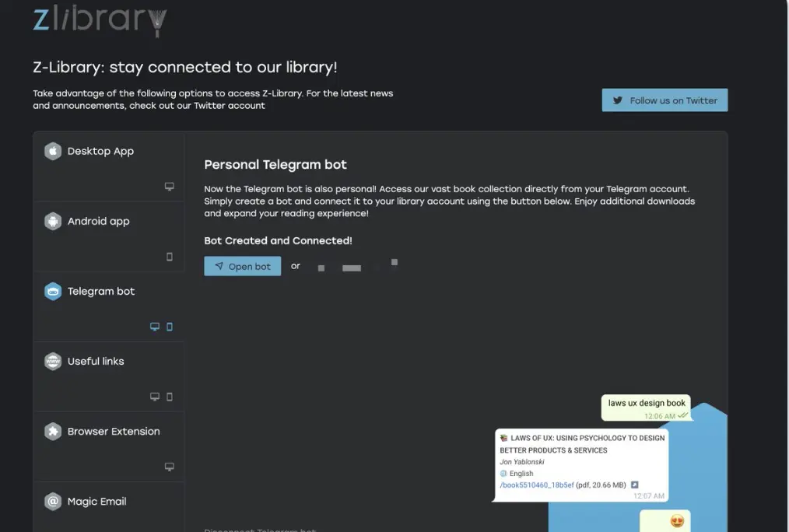Open the Desktop App tab

tap(100, 151)
